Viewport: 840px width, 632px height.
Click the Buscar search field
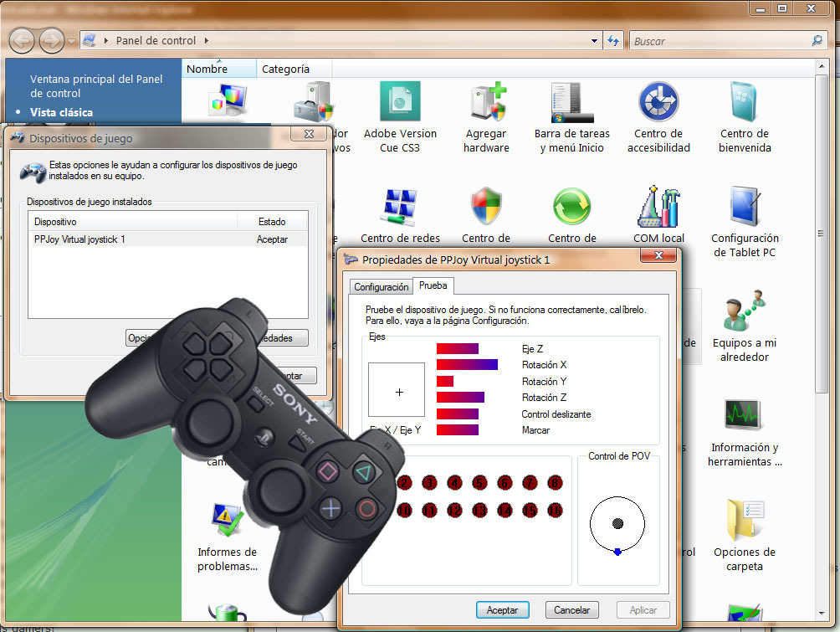720,40
